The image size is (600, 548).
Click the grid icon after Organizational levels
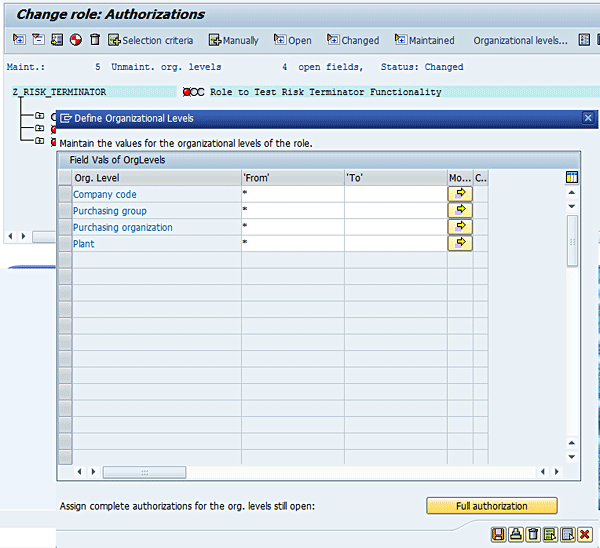(x=584, y=39)
